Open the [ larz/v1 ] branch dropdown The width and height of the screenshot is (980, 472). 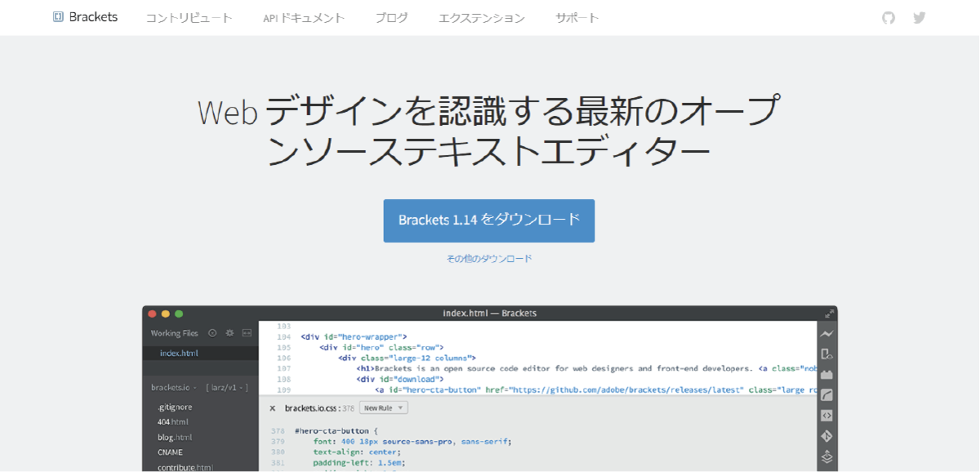pyautogui.click(x=226, y=387)
